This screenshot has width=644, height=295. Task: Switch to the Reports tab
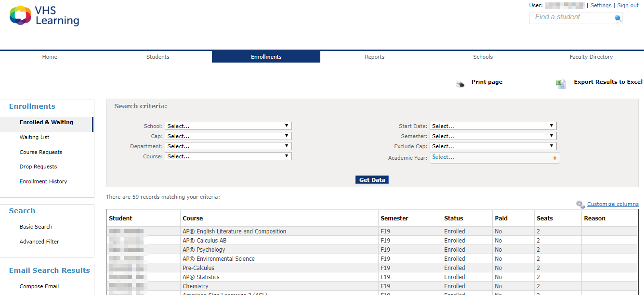coord(374,56)
